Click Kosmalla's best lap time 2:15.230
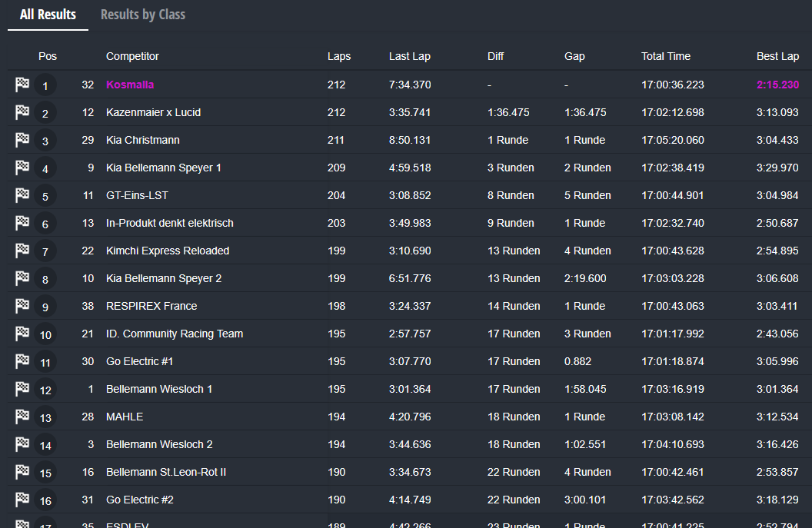812x528 pixels. 777,85
